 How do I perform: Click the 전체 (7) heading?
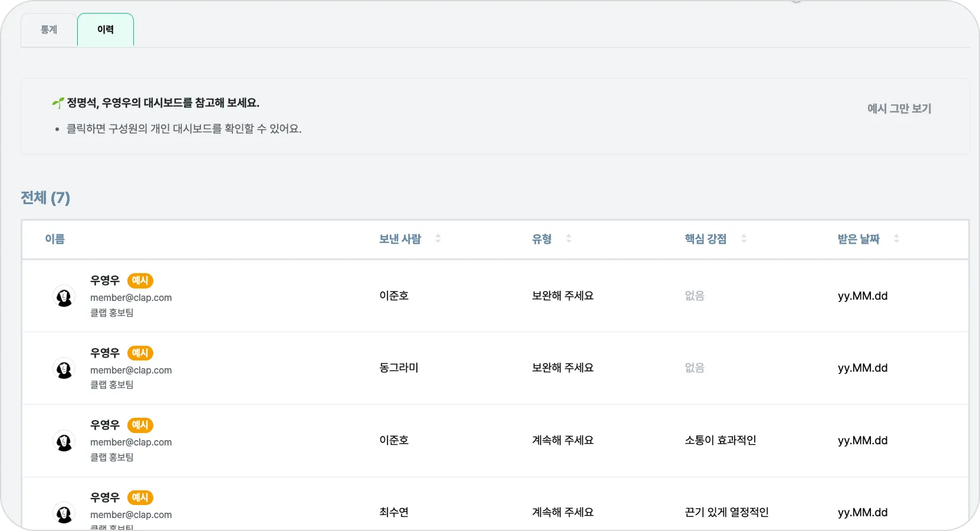click(x=45, y=198)
